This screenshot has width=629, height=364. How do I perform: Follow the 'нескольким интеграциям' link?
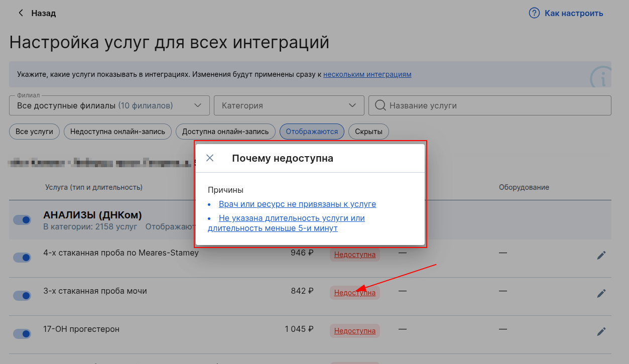tap(367, 74)
